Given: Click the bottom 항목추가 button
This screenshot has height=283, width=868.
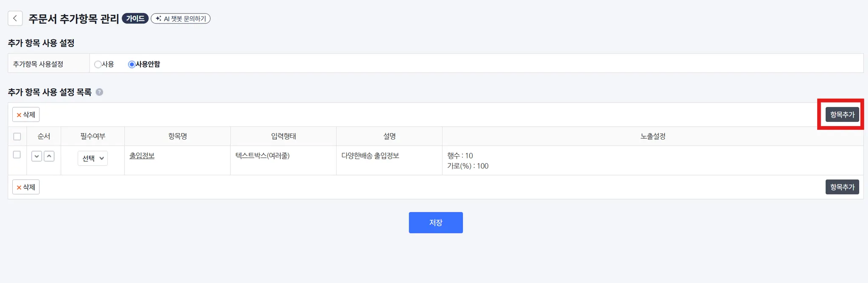Looking at the screenshot, I should 842,187.
